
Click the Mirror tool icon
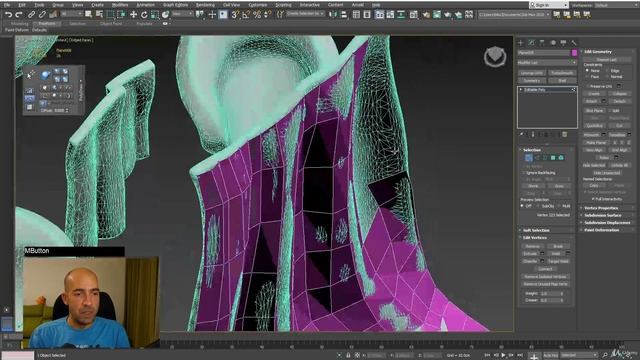[x=333, y=15]
